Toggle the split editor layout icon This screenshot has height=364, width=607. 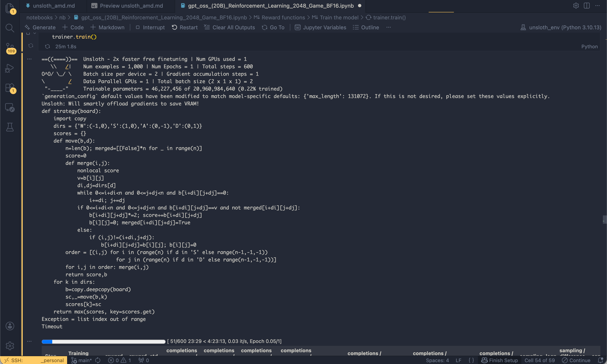click(x=587, y=6)
